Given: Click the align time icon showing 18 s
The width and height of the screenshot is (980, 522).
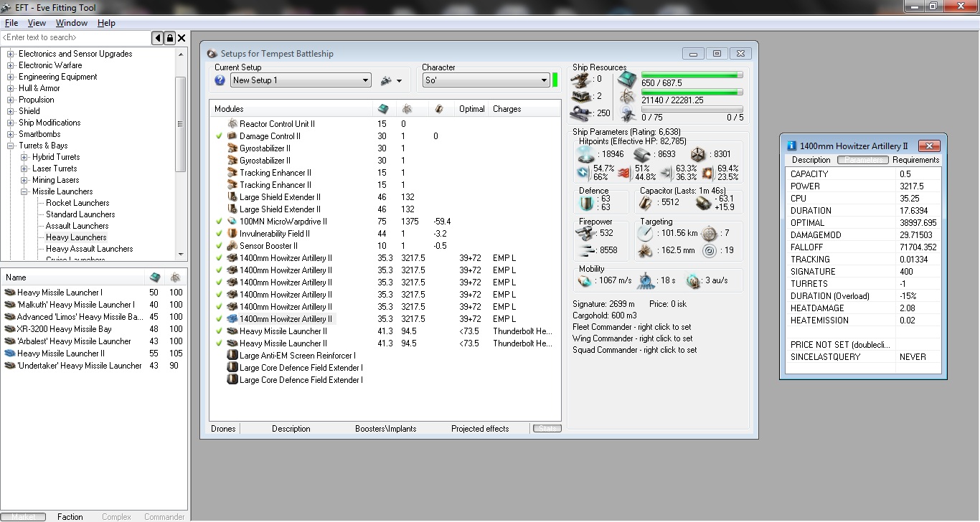Looking at the screenshot, I should tap(646, 281).
